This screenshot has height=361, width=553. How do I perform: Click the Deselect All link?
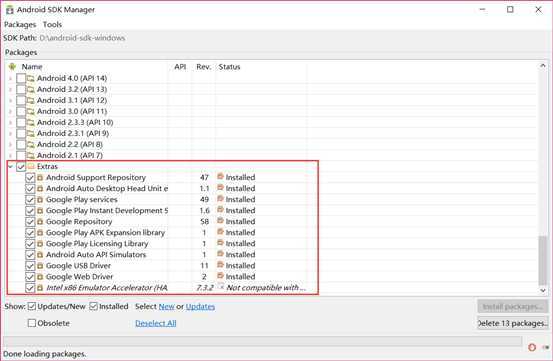156,323
